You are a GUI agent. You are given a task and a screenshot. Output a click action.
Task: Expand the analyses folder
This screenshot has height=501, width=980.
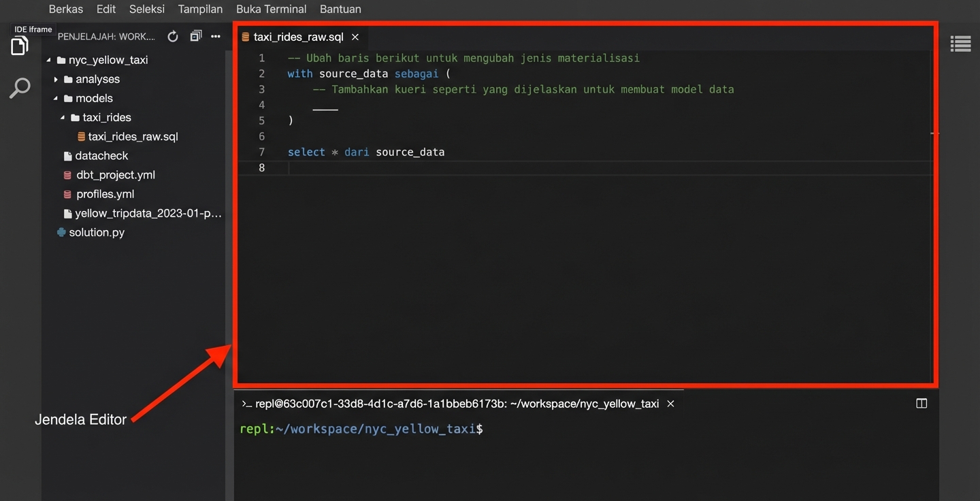[56, 80]
